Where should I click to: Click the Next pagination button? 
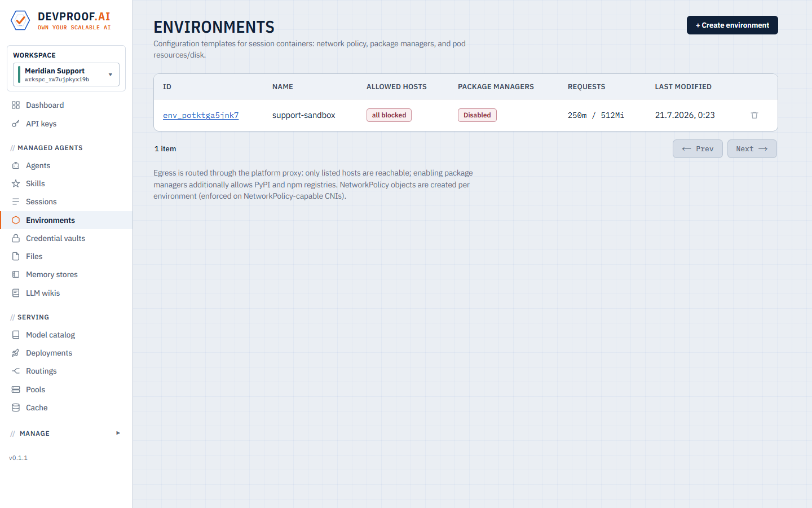[752, 149]
